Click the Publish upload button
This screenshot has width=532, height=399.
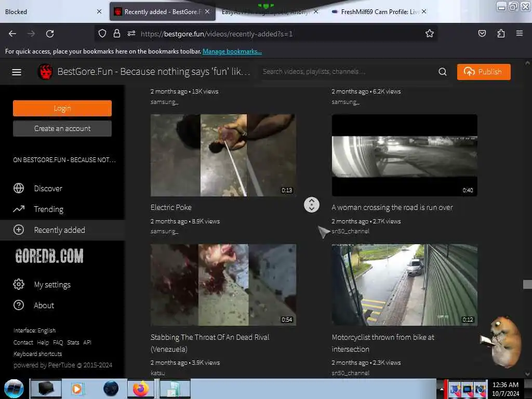[x=484, y=72]
